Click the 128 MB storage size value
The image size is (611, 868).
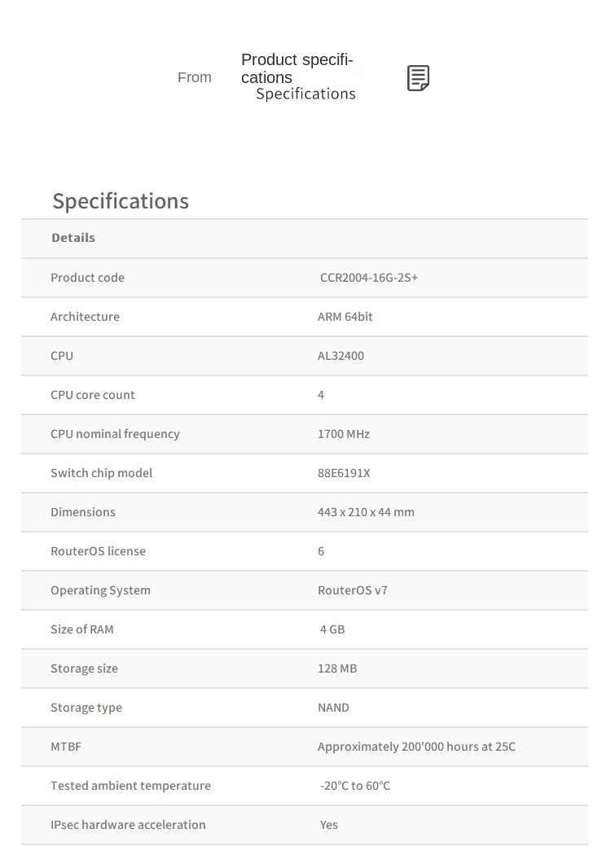coord(337,669)
